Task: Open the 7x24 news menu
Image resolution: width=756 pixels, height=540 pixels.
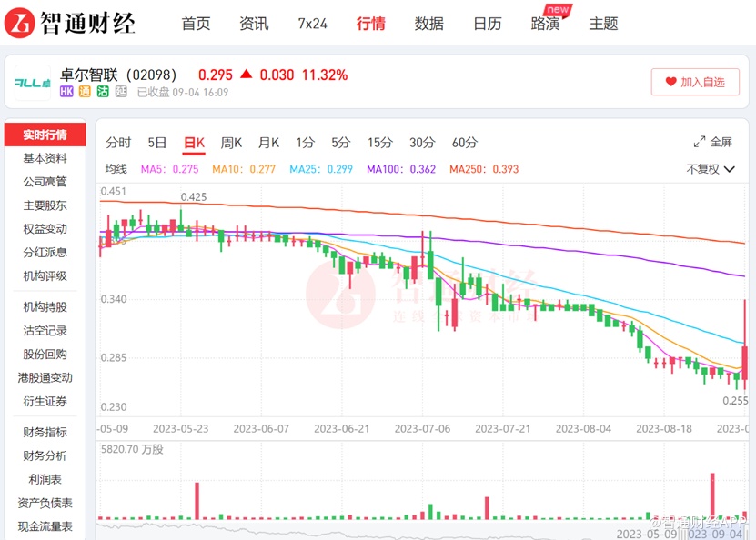Action: 312,23
